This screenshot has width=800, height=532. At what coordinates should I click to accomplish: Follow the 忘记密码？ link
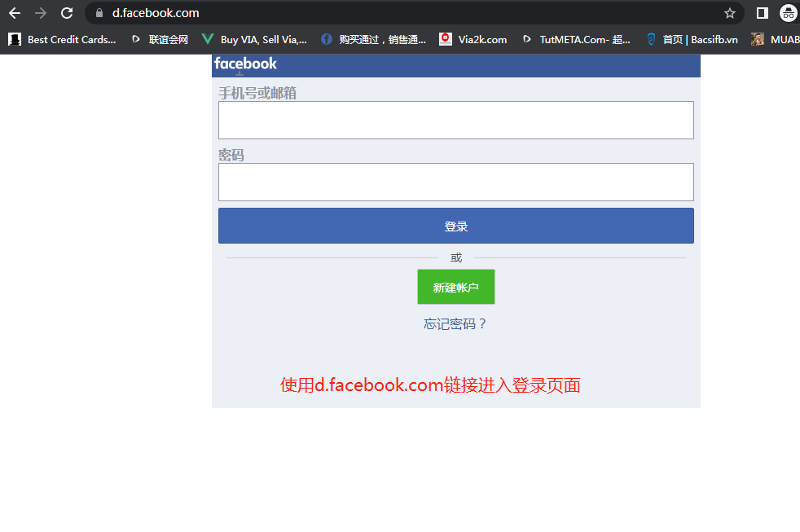pyautogui.click(x=455, y=324)
